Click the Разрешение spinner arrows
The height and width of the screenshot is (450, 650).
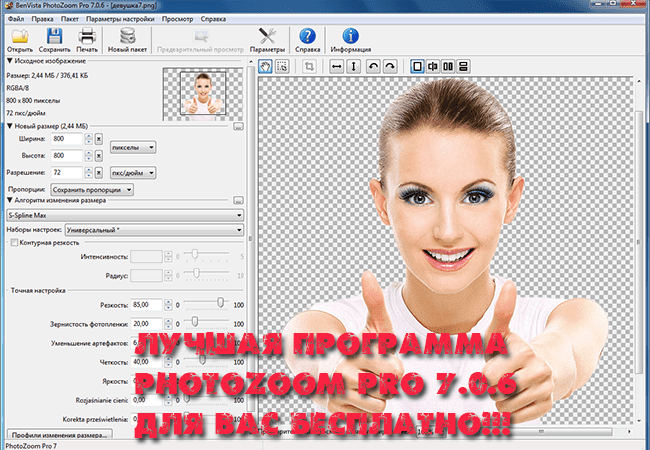click(88, 173)
